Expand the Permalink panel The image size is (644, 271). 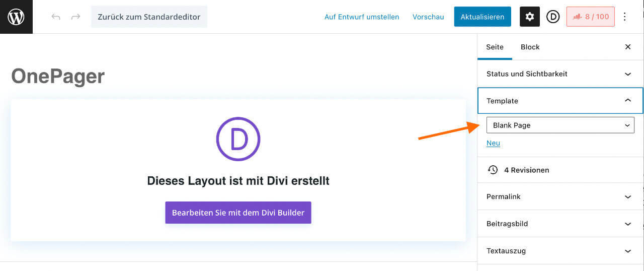[x=560, y=196]
